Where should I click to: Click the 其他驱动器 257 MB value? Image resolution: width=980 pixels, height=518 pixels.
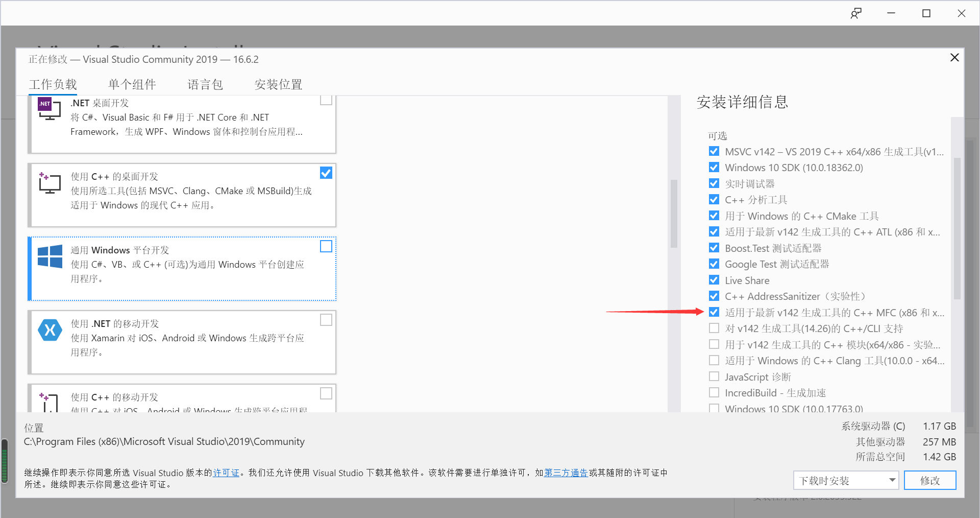[x=939, y=442]
